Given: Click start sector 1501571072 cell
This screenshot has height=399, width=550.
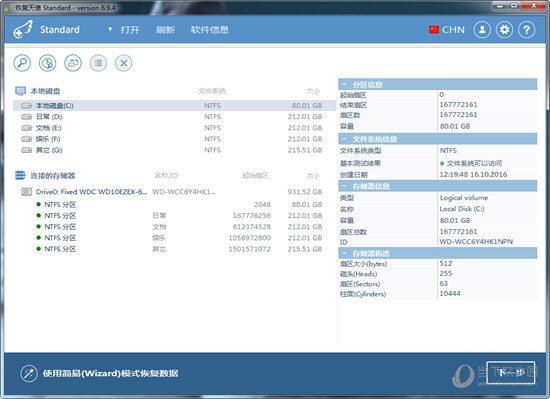Looking at the screenshot, I should (x=249, y=249).
